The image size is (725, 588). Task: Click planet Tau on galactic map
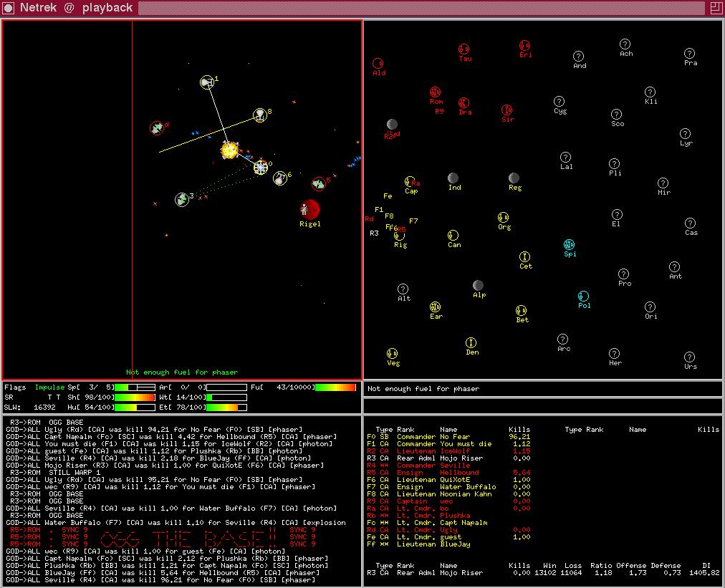coord(464,49)
